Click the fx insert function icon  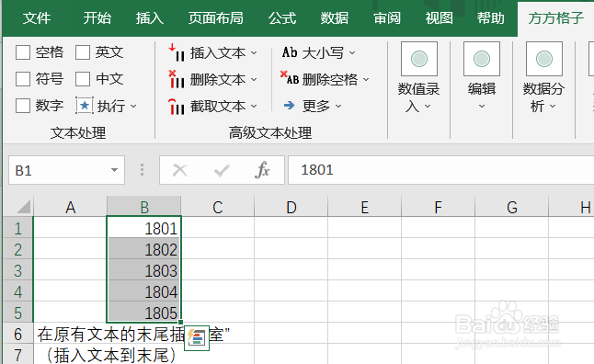[262, 170]
